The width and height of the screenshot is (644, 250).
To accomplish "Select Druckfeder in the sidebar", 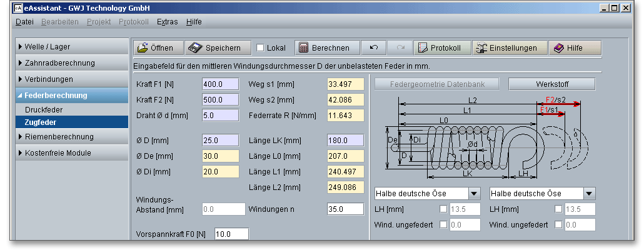I will pos(44,110).
